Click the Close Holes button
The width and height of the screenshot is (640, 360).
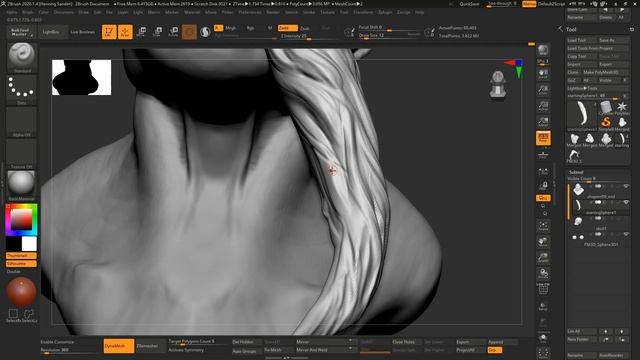point(406,342)
